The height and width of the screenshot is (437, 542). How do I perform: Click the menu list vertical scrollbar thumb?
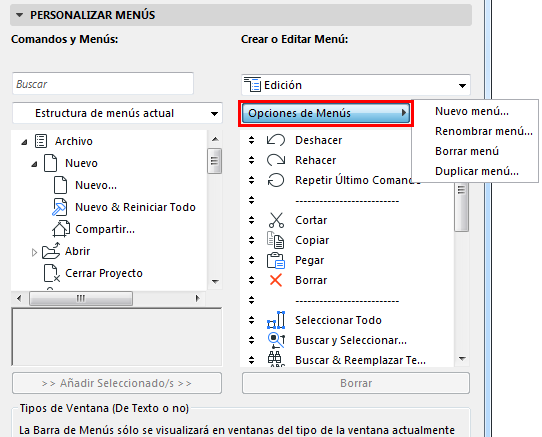coord(461,206)
